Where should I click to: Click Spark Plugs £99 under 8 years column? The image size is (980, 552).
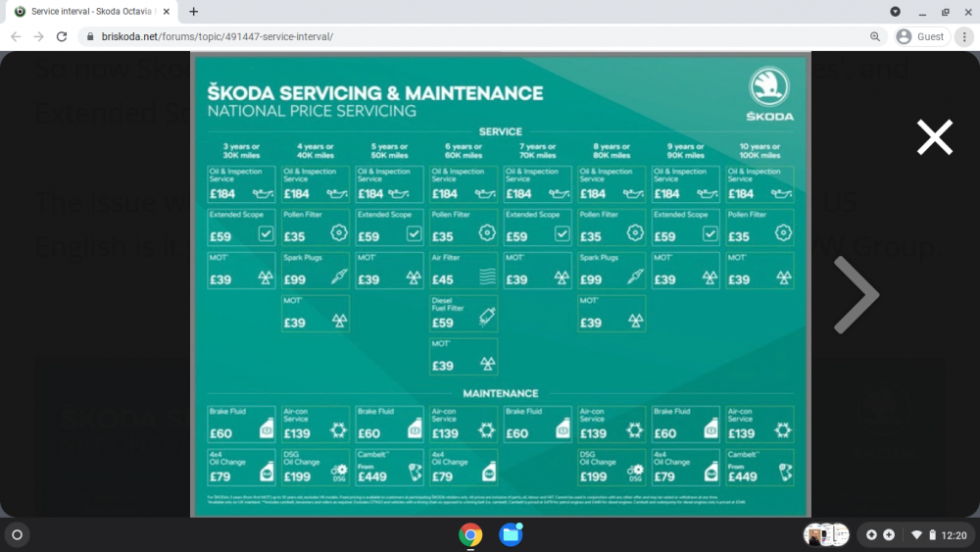tap(612, 270)
